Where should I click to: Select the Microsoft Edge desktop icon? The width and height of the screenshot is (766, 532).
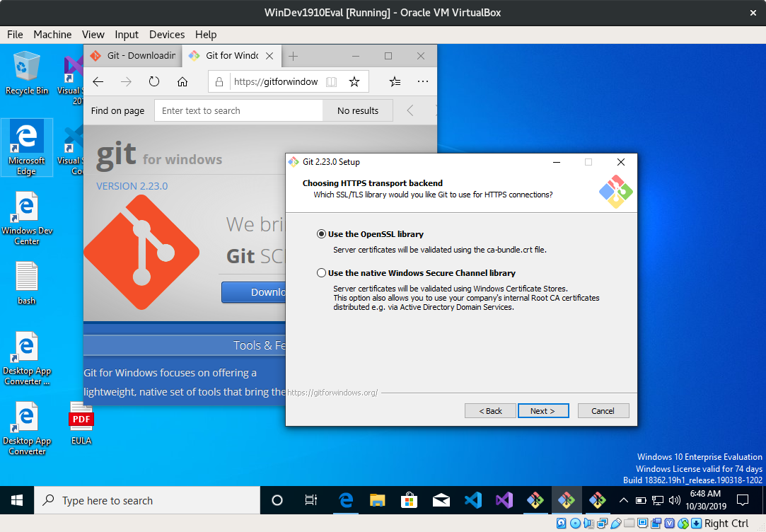[26, 148]
